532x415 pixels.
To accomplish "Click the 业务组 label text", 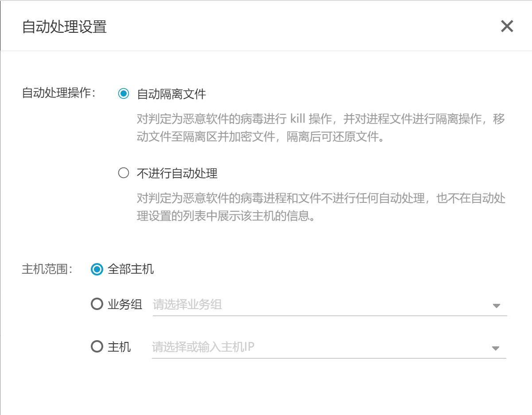I will coord(124,305).
